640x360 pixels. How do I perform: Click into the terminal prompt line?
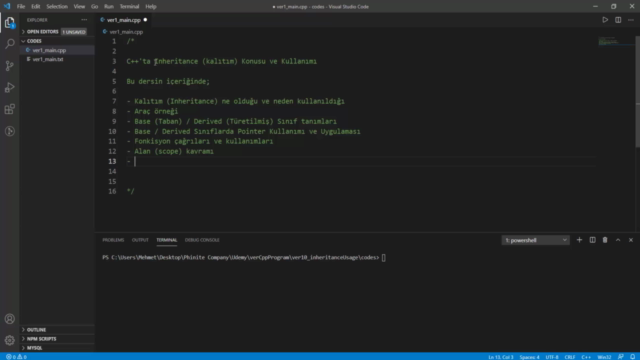(244, 258)
